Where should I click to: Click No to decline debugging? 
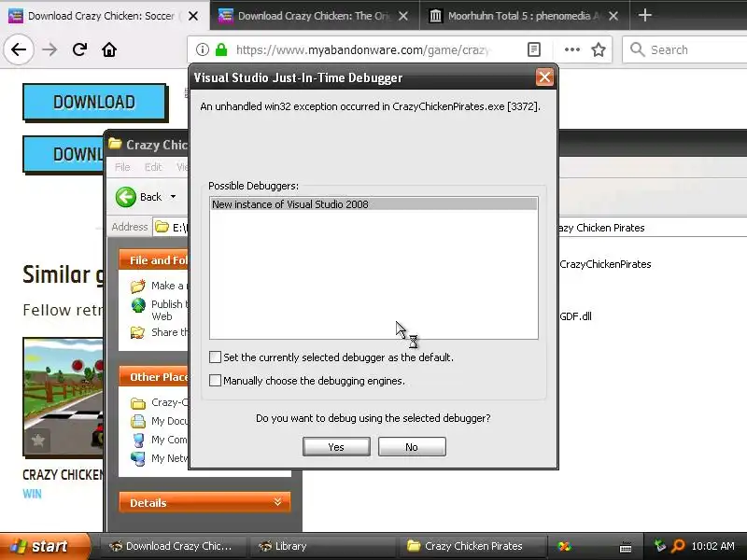pyautogui.click(x=412, y=447)
